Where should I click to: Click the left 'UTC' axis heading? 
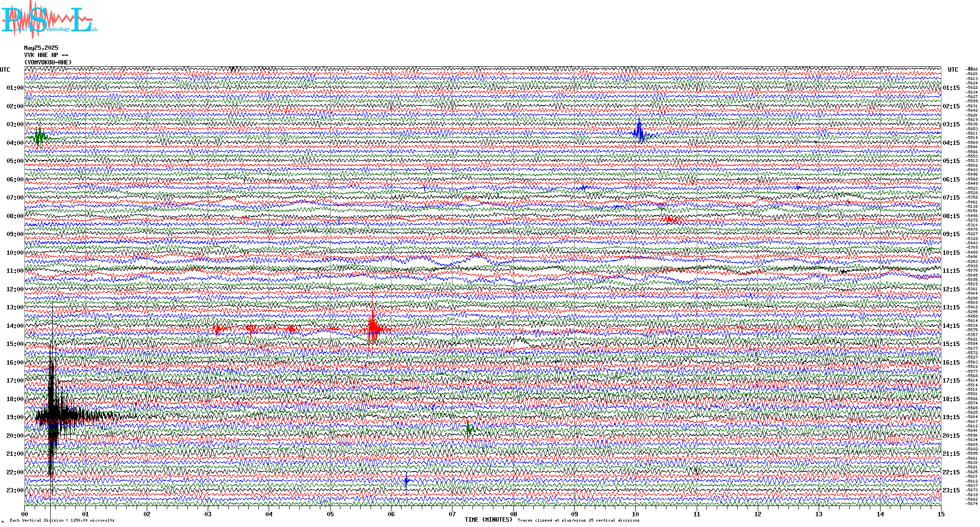(5, 70)
